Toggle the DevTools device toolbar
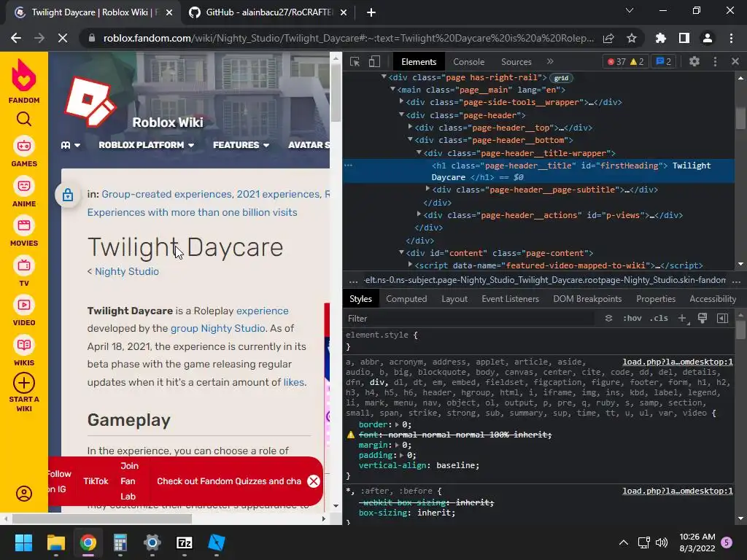The width and height of the screenshot is (747, 560). point(374,61)
